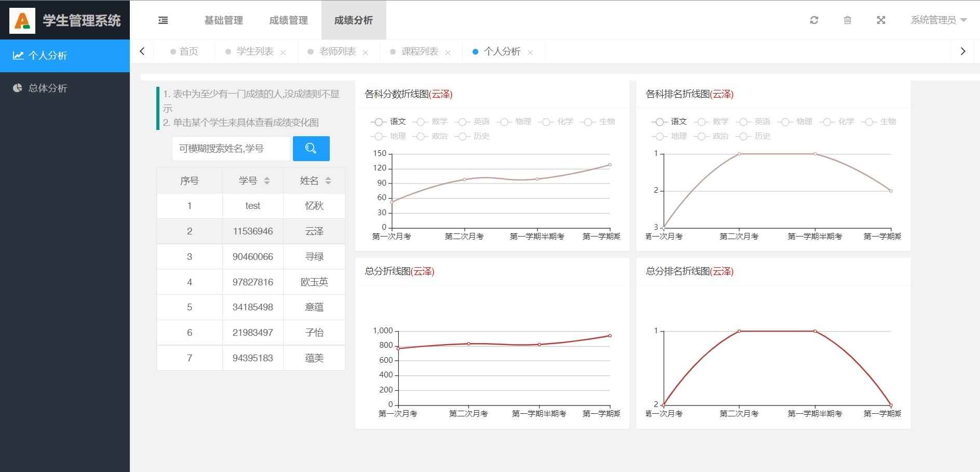980x472 pixels.
Task: Click the trash clear-cache icon
Action: (848, 20)
